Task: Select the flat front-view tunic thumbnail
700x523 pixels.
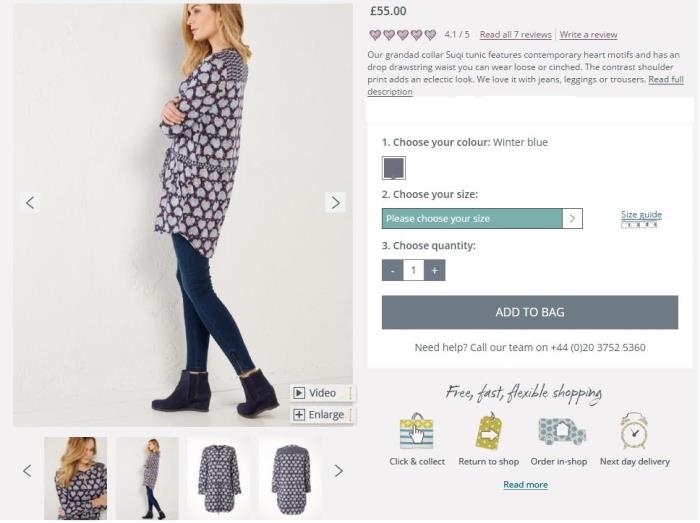Action: coord(219,475)
